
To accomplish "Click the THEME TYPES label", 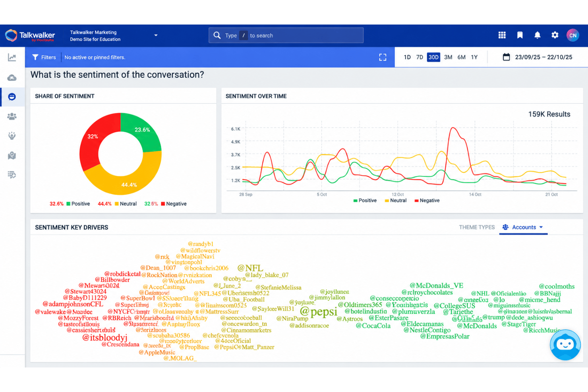I will tap(477, 227).
